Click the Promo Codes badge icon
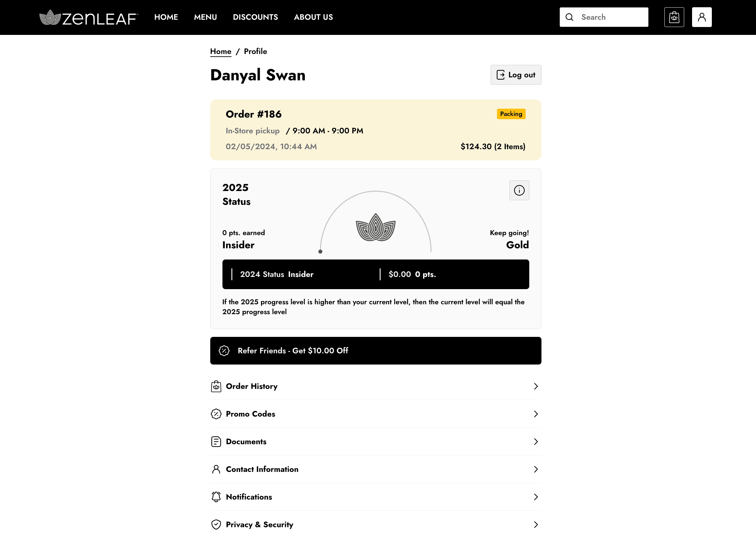The image size is (756, 544). (216, 414)
